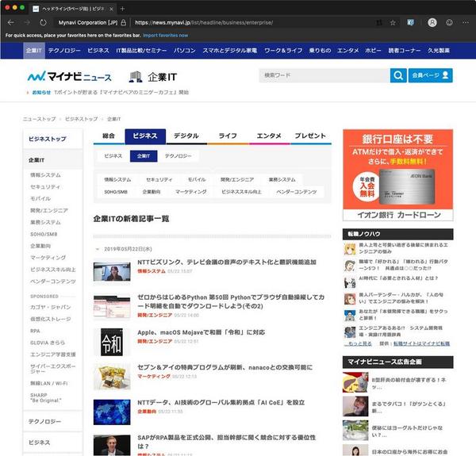Click the もっと見る link under 転職ノウハウ
The height and width of the screenshot is (456, 476).
pos(359,343)
